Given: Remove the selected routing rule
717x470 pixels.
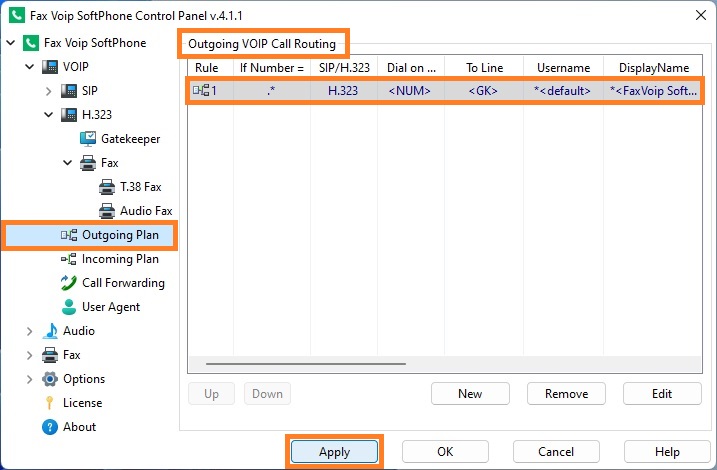Looking at the screenshot, I should tap(567, 394).
